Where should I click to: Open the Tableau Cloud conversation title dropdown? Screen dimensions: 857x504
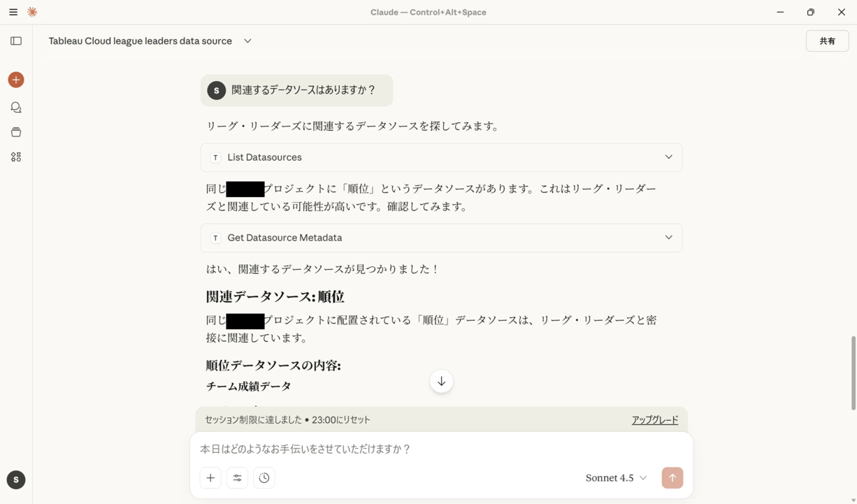pos(247,41)
